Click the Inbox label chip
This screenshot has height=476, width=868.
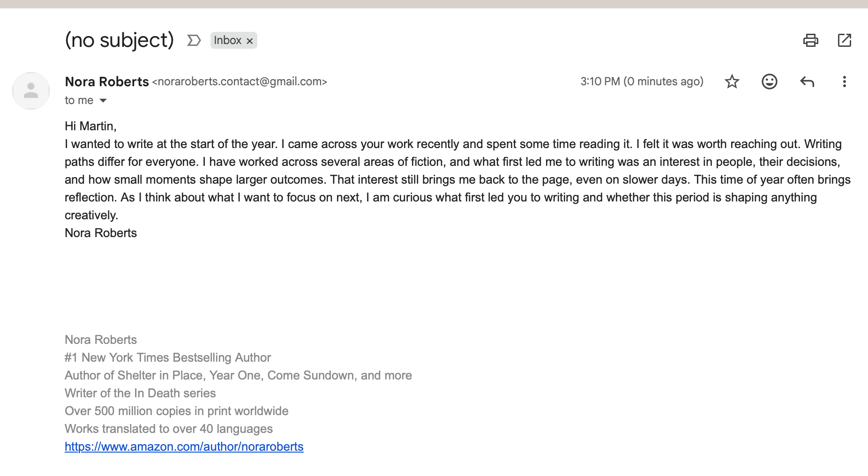click(x=227, y=40)
